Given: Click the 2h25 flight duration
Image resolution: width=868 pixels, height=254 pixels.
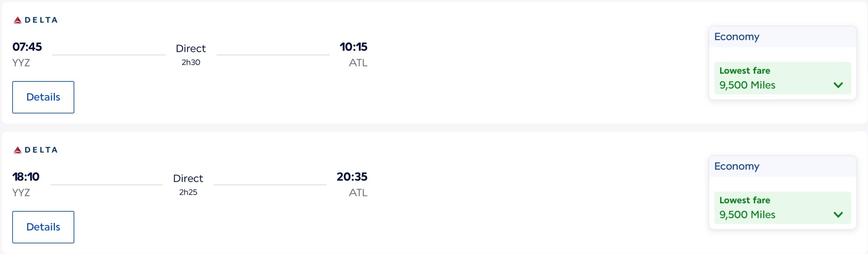Looking at the screenshot, I should [188, 192].
